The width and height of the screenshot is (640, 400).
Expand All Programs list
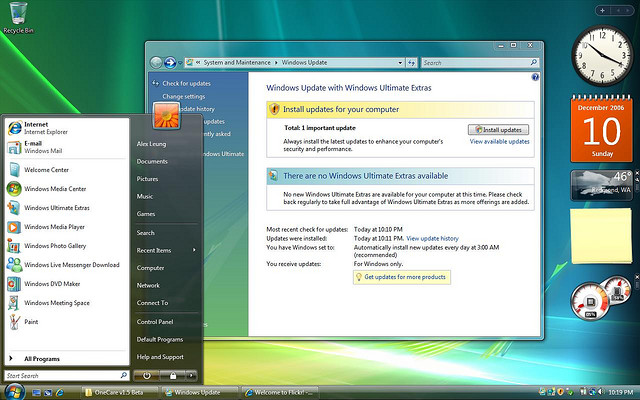tap(67, 359)
